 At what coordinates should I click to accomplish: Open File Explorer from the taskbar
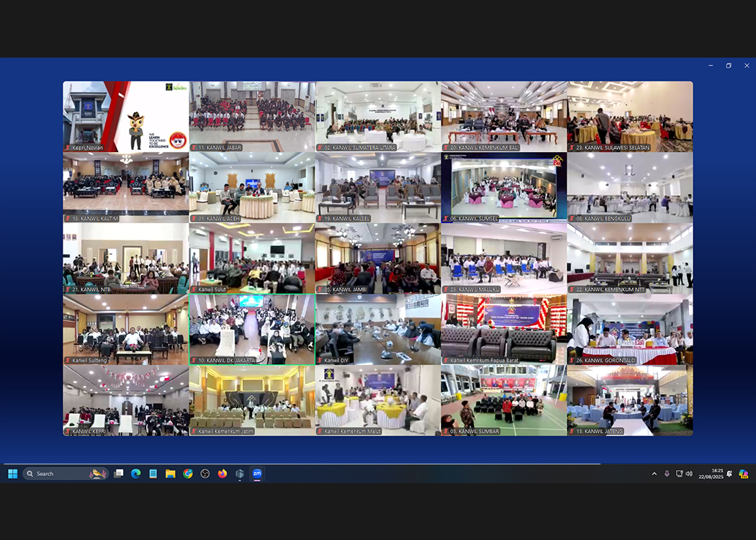click(x=171, y=474)
